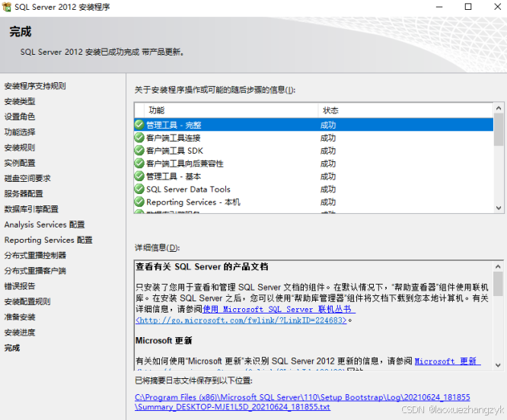Click 准备安装 step in sidebar
Image resolution: width=507 pixels, height=420 pixels.
click(x=19, y=317)
